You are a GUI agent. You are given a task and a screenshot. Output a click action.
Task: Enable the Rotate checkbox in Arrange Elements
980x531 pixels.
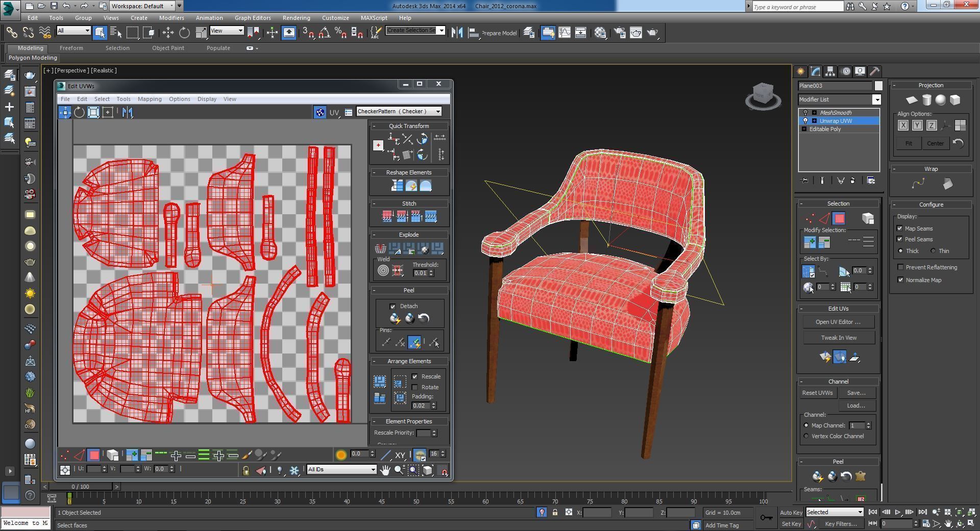pyautogui.click(x=415, y=387)
